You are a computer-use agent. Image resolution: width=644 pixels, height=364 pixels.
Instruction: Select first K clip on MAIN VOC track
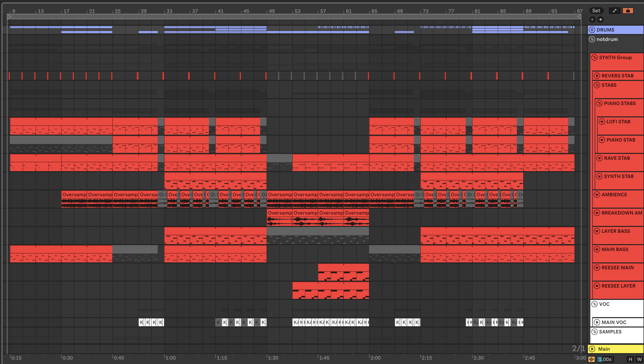pos(141,322)
